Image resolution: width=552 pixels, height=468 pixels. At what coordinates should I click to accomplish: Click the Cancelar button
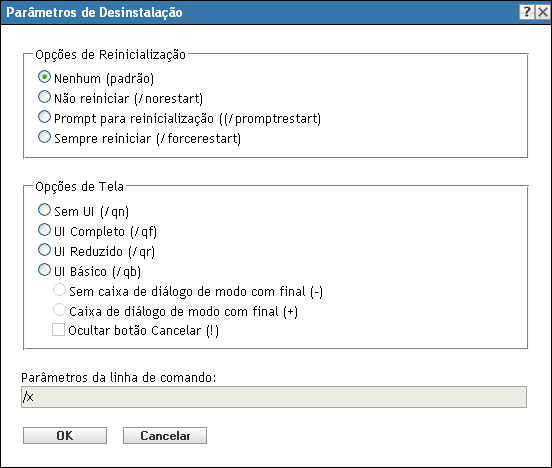[x=165, y=436]
